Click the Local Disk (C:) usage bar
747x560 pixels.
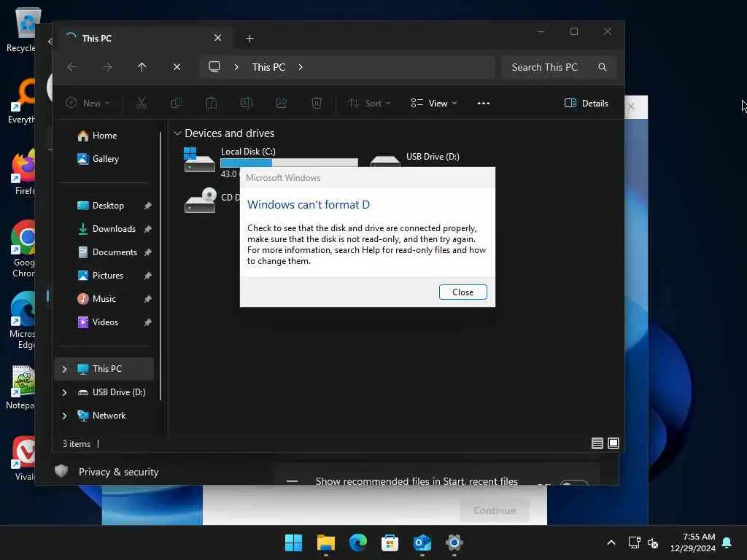pos(289,163)
